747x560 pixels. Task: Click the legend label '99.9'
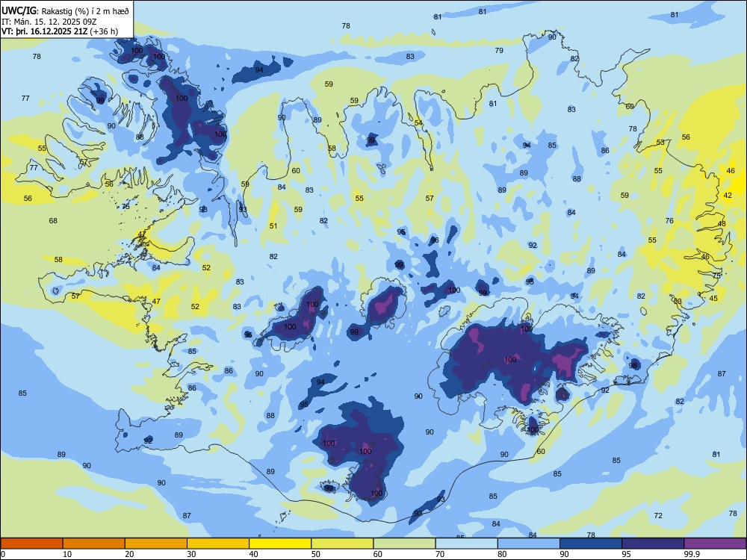click(691, 554)
